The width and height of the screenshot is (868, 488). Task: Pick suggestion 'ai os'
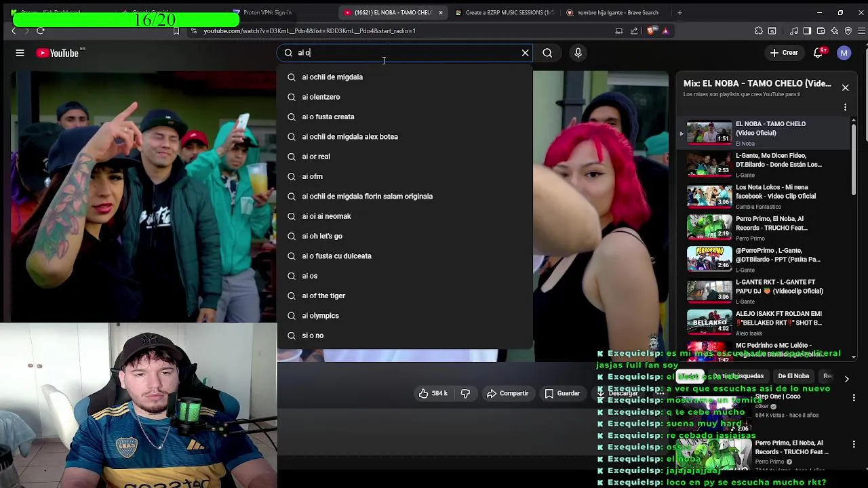(404, 276)
